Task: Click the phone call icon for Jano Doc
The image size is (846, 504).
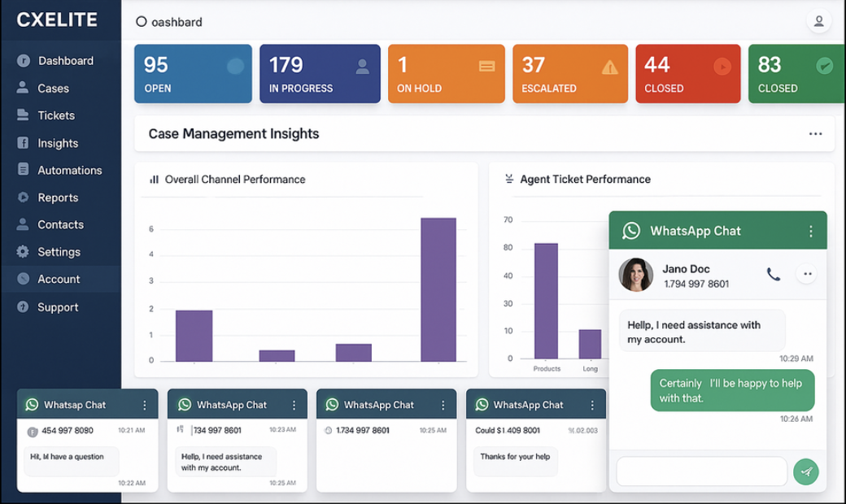Action: coord(773,274)
